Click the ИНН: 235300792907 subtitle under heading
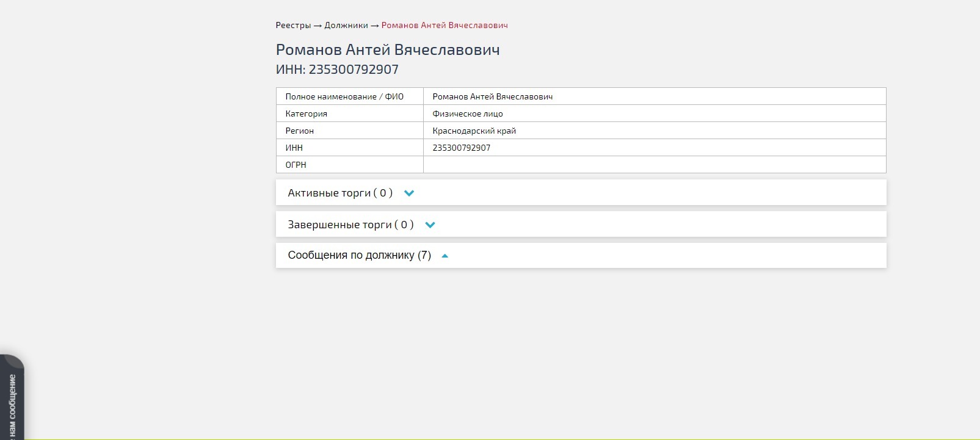The height and width of the screenshot is (440, 980). 337,70
